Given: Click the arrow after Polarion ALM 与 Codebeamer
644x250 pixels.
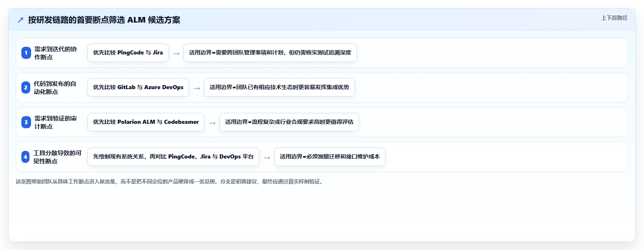Looking at the screenshot, I should pyautogui.click(x=212, y=123).
